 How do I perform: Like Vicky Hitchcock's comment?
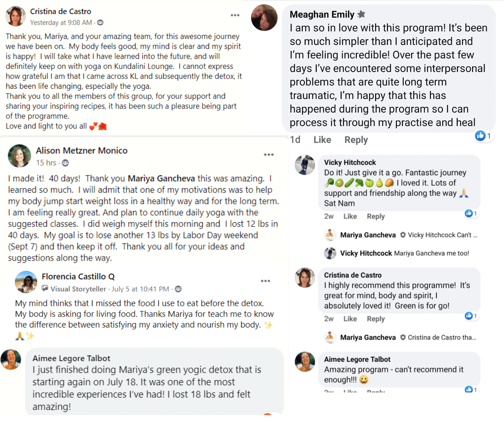[x=350, y=216]
